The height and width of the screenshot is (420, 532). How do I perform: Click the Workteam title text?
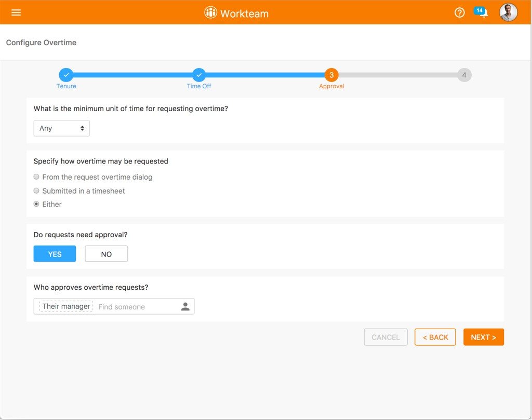coord(244,13)
